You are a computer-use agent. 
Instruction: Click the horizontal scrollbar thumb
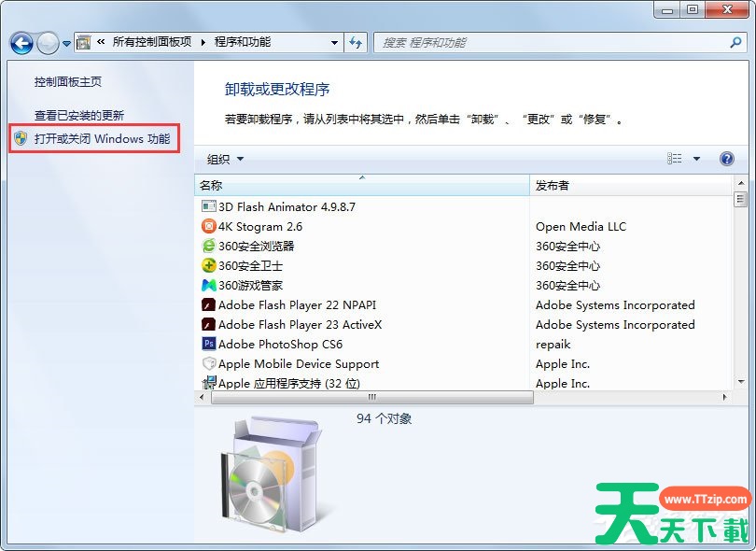tap(372, 397)
